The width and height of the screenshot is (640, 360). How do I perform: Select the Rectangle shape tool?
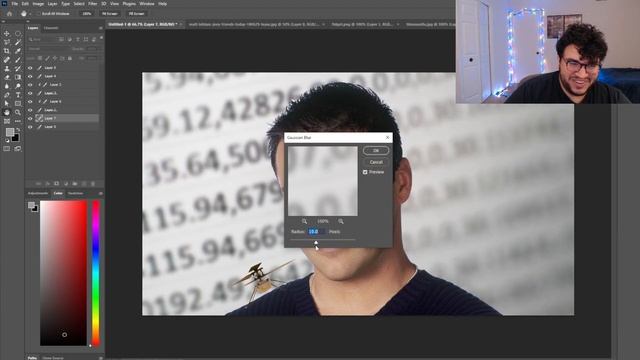(x=18, y=104)
